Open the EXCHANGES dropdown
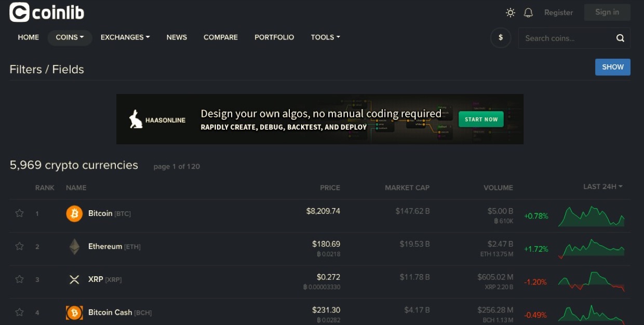The width and height of the screenshot is (644, 325). (125, 37)
